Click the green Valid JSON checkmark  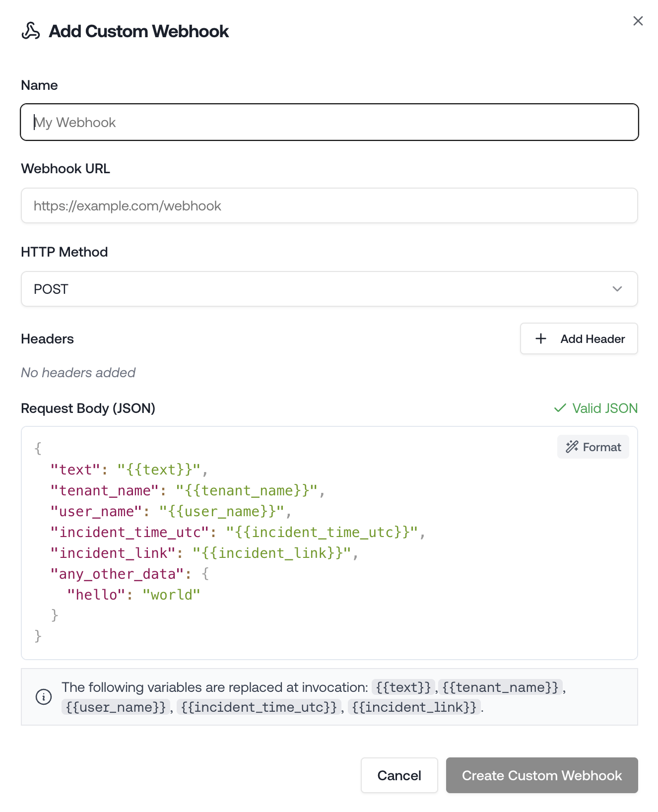(x=560, y=408)
